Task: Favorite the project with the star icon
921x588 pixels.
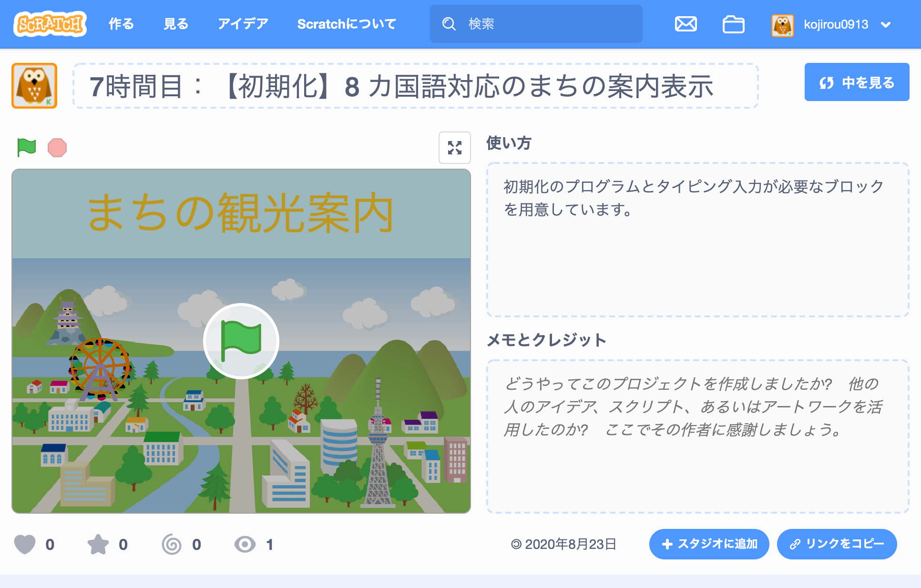Action: (98, 544)
